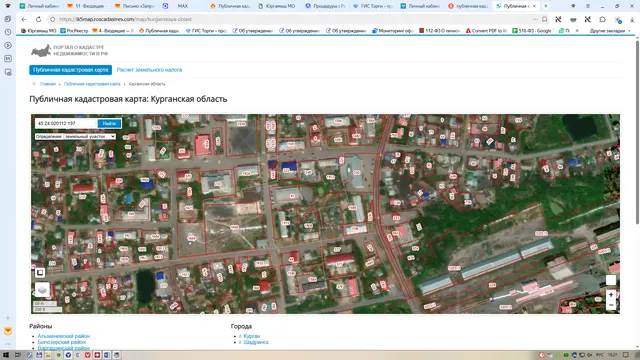Open history clock icon in sidebar
Screen dimensions: 640x360
[8, 32]
